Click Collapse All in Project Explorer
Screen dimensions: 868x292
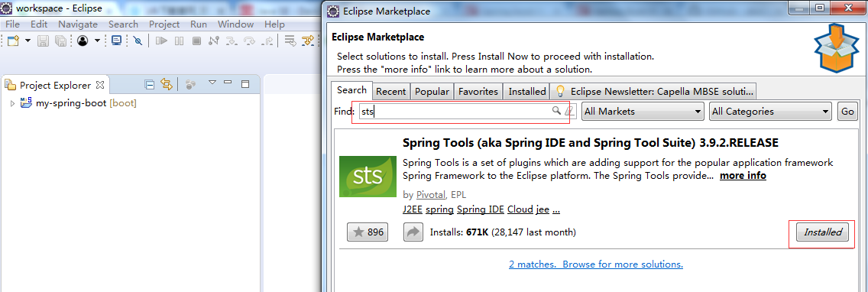[150, 84]
